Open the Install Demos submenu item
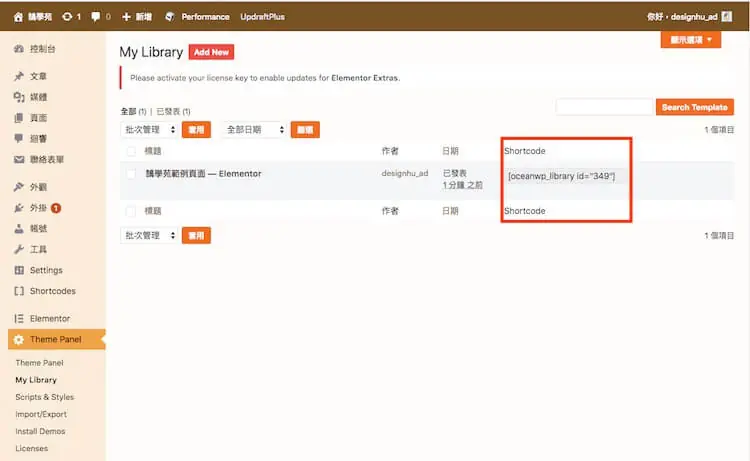 pyautogui.click(x=40, y=431)
